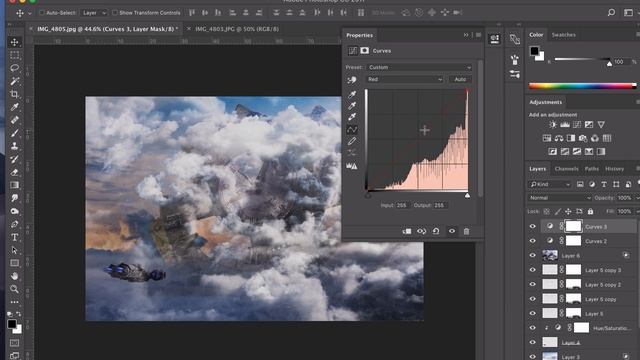The image size is (640, 360).
Task: Select the Horizontal Type tool
Action: 14,237
